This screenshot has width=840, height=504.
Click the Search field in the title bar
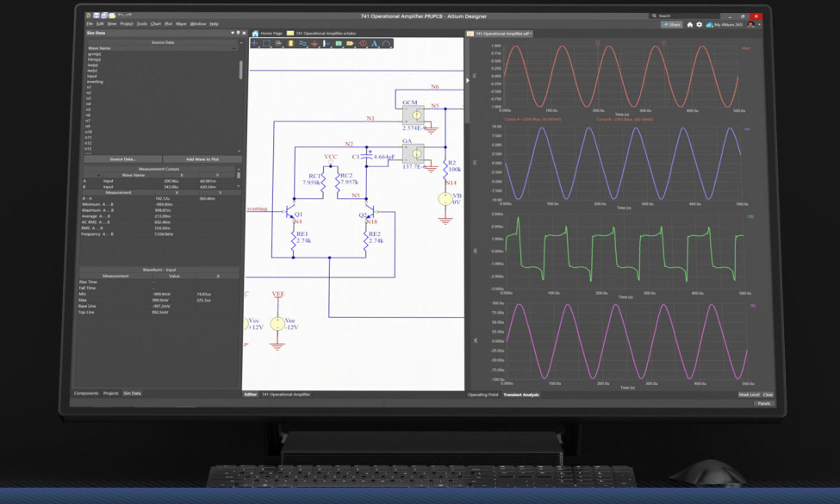click(x=685, y=16)
